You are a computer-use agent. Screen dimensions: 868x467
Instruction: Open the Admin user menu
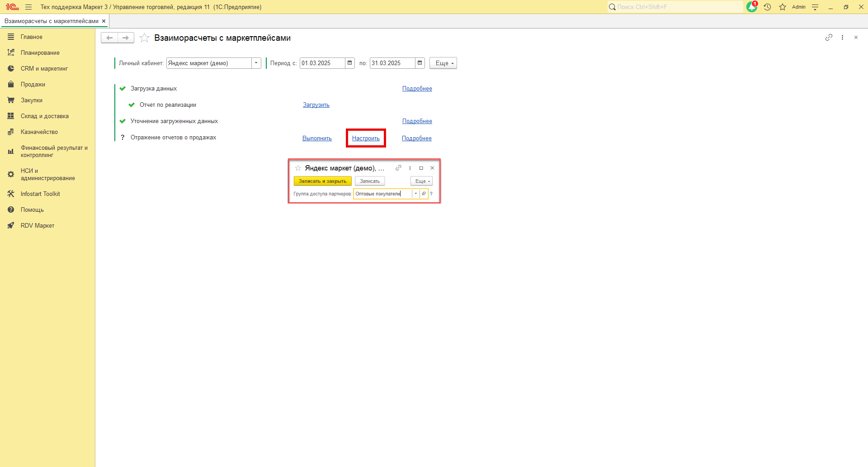[x=799, y=7]
